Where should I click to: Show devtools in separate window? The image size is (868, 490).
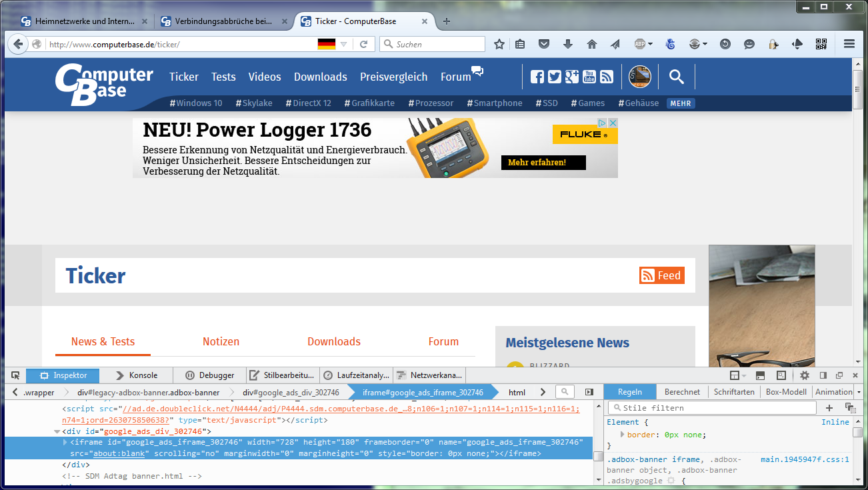click(839, 375)
